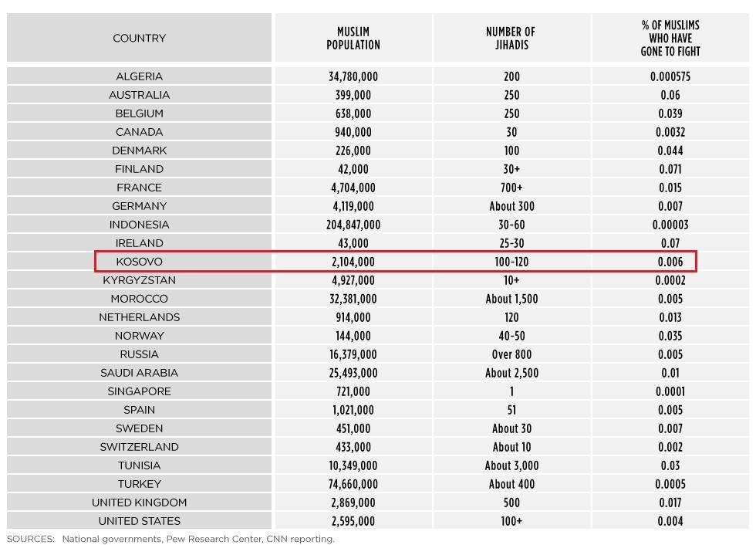Viewport: 756px width, 545px height.
Task: Click Turkey's Muslim population value 74,660,000
Action: (353, 484)
